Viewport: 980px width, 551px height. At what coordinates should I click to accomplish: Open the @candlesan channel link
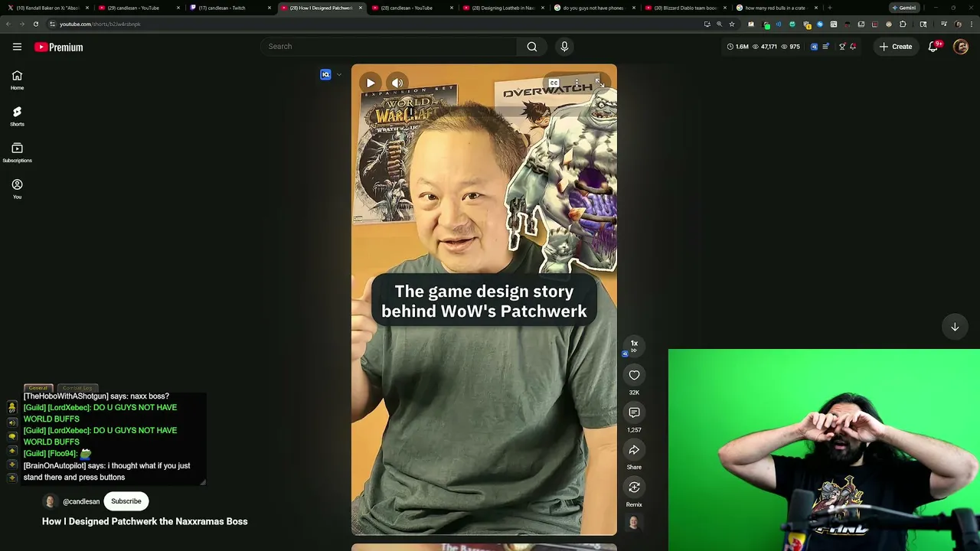click(81, 501)
